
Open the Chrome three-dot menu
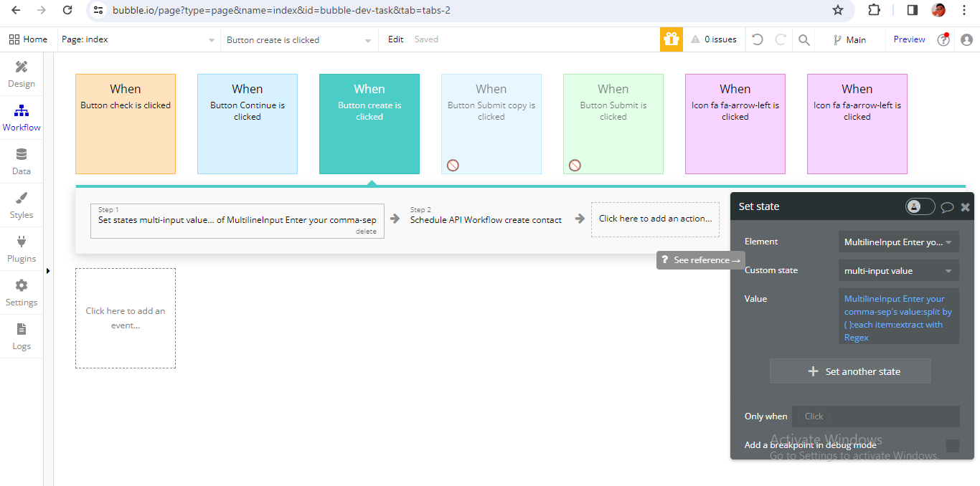click(x=965, y=10)
